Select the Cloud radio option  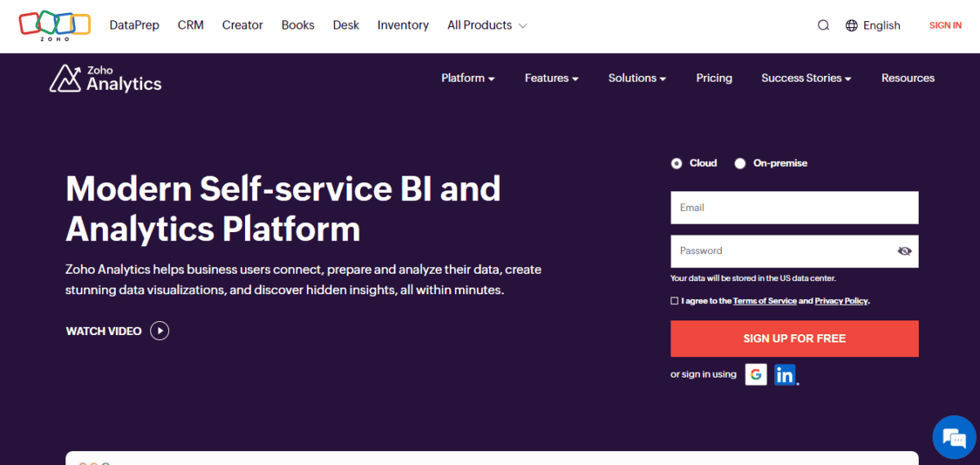tap(676, 163)
